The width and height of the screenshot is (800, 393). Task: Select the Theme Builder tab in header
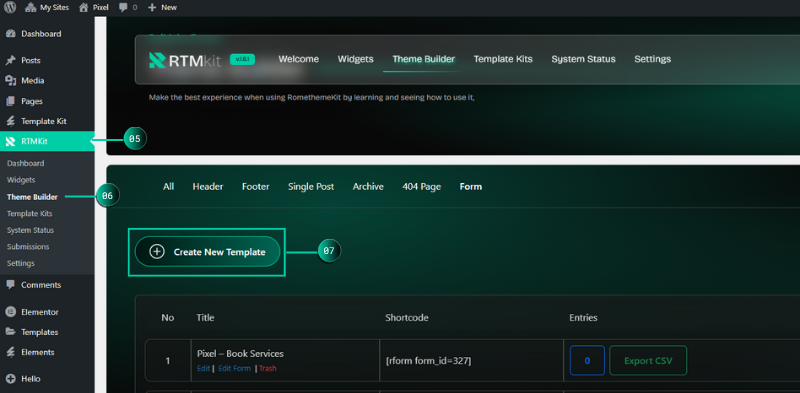pos(423,59)
